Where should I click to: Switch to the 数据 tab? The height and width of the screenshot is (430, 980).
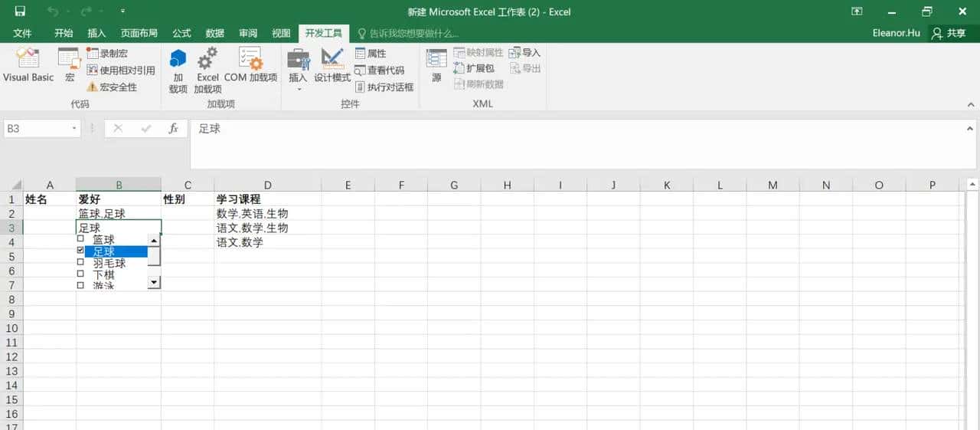tap(214, 33)
